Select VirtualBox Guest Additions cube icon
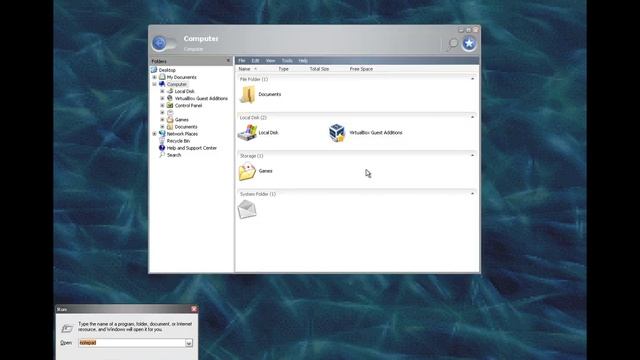640x360 pixels. 337,133
